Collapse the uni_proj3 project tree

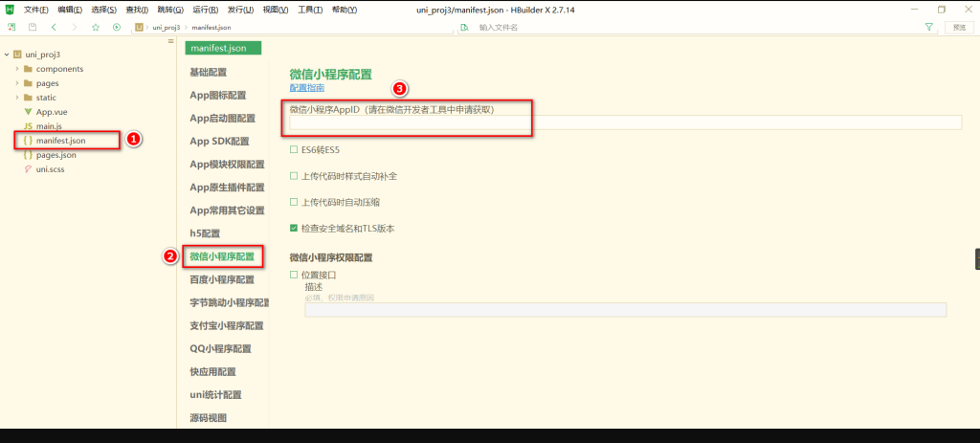coord(7,55)
